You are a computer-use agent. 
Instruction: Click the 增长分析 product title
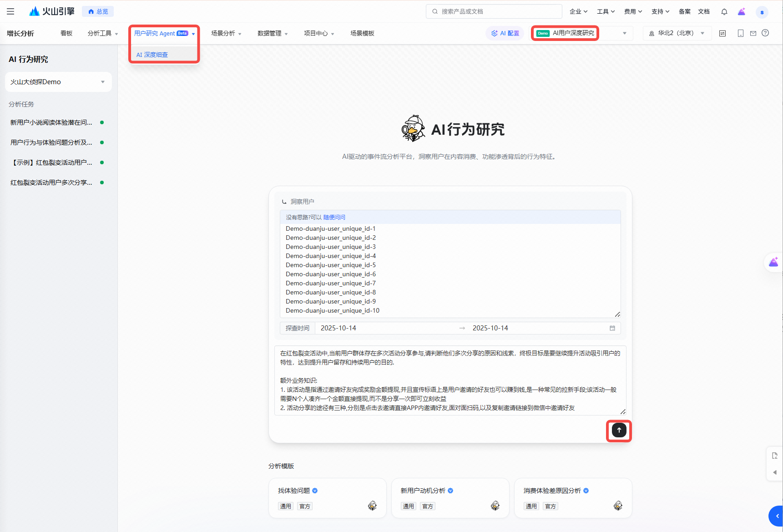(20, 33)
